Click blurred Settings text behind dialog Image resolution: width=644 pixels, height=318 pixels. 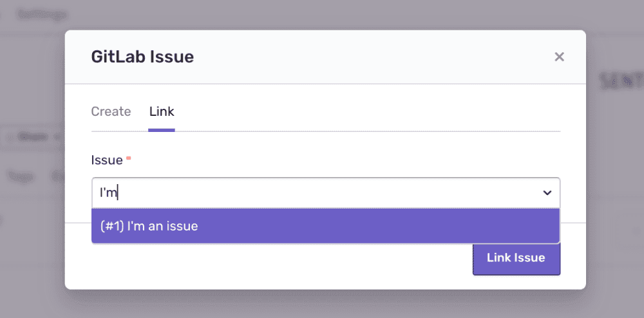coord(42,13)
